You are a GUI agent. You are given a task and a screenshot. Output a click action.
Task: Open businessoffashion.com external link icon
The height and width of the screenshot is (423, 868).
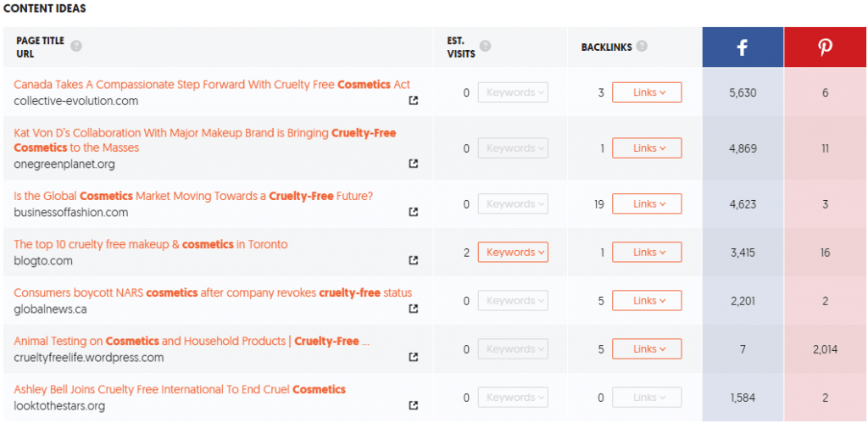pos(413,212)
